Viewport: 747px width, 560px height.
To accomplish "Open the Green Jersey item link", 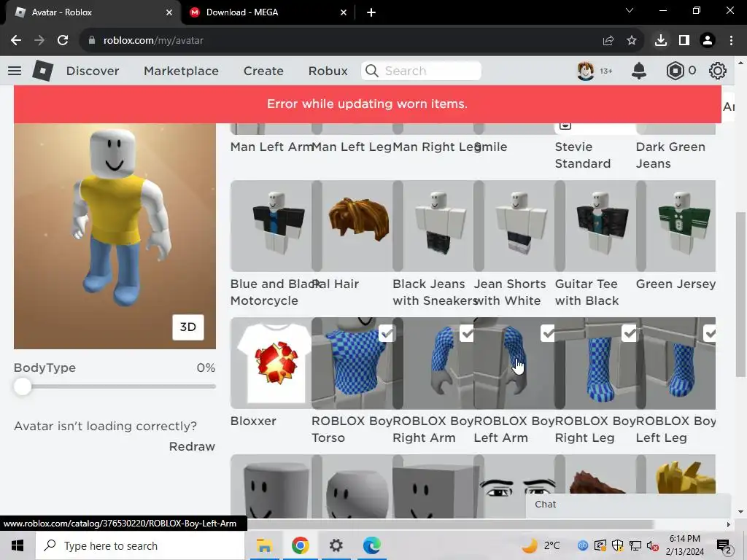I will click(x=676, y=284).
